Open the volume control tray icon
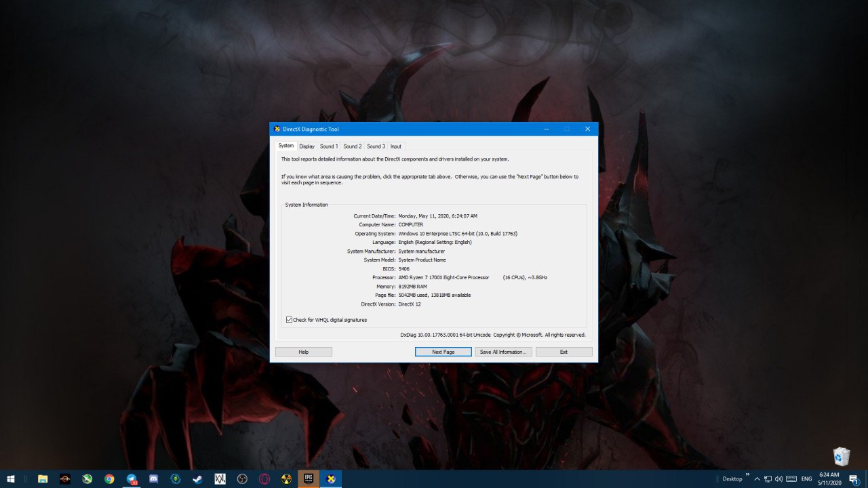The image size is (868, 488). pyautogui.click(x=778, y=479)
